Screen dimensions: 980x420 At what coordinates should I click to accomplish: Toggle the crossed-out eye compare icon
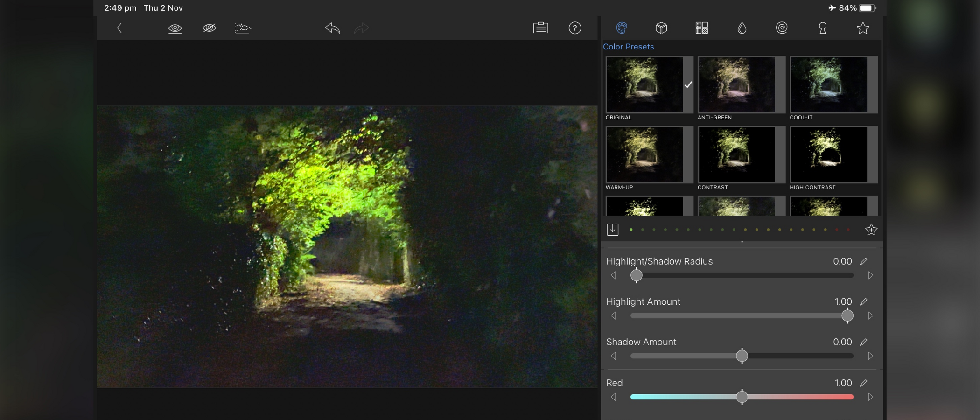[209, 28]
